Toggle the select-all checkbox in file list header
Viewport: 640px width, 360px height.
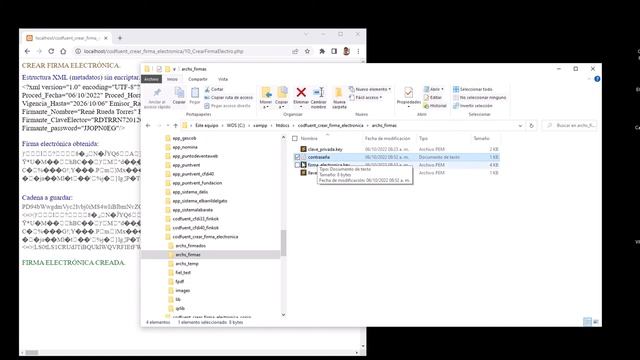(295, 139)
